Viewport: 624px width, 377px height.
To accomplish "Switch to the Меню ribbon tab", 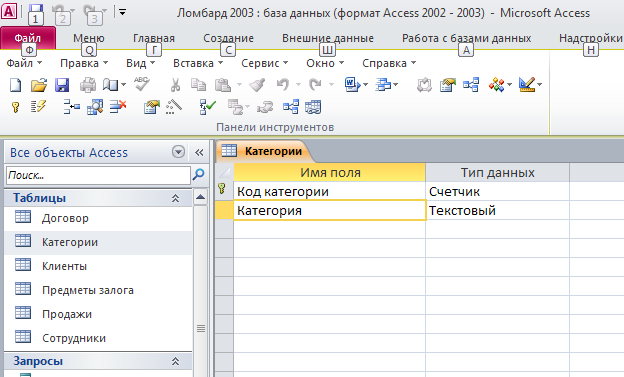I will 88,38.
